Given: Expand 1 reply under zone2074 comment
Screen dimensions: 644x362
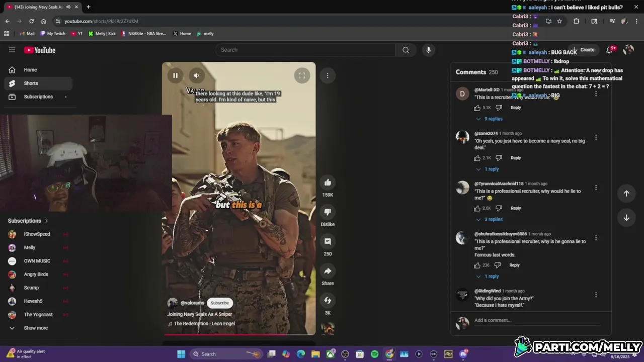Looking at the screenshot, I should pos(488,169).
